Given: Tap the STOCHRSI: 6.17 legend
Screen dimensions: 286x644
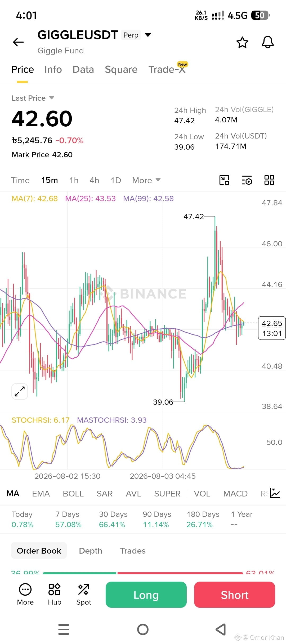Looking at the screenshot, I should coord(41,420).
